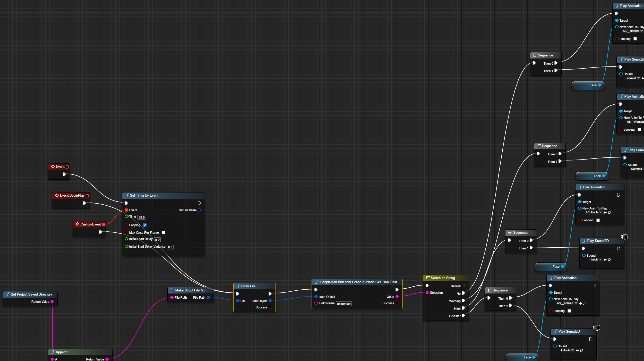Image resolution: width=644 pixels, height=361 pixels.
Task: Uncheck Looping on Set Timer by Event
Action: click(x=145, y=225)
